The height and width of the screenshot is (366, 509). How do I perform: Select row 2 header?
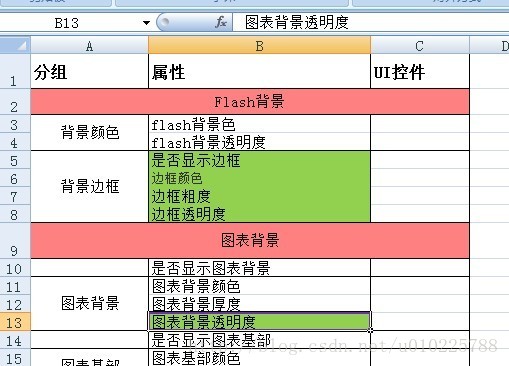tap(15, 102)
